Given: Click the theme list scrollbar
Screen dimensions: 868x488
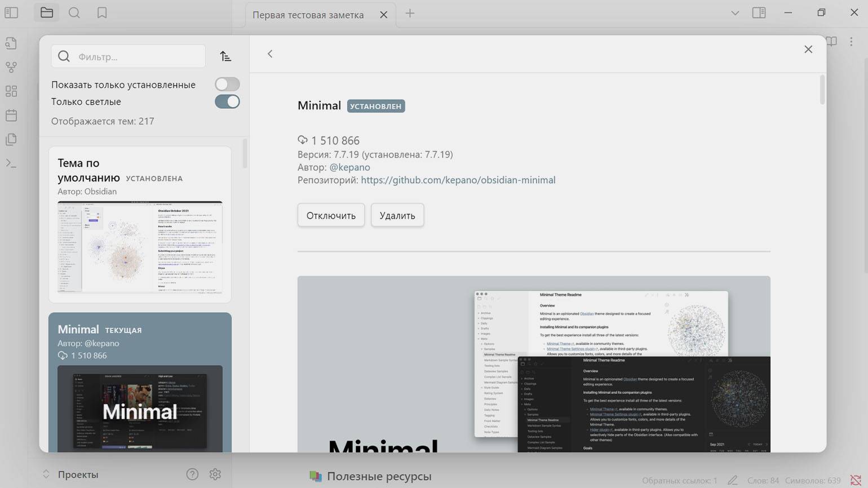Looking at the screenshot, I should pyautogui.click(x=245, y=153).
